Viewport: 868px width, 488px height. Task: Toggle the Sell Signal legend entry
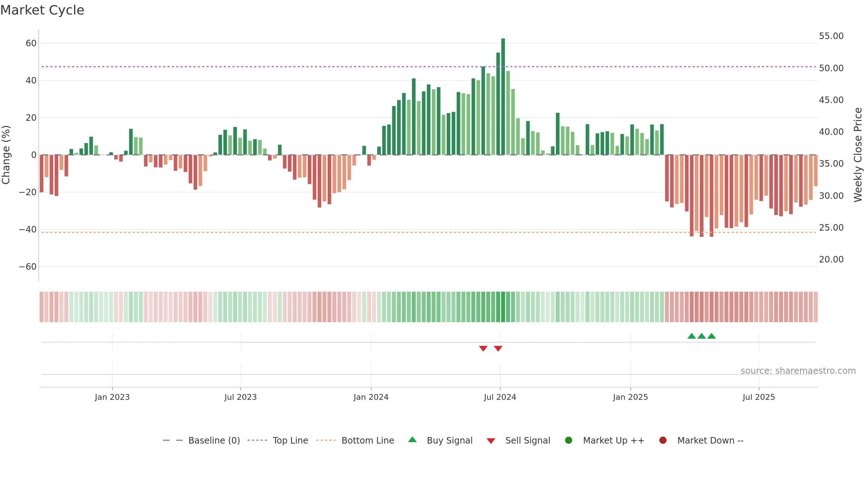(x=518, y=440)
